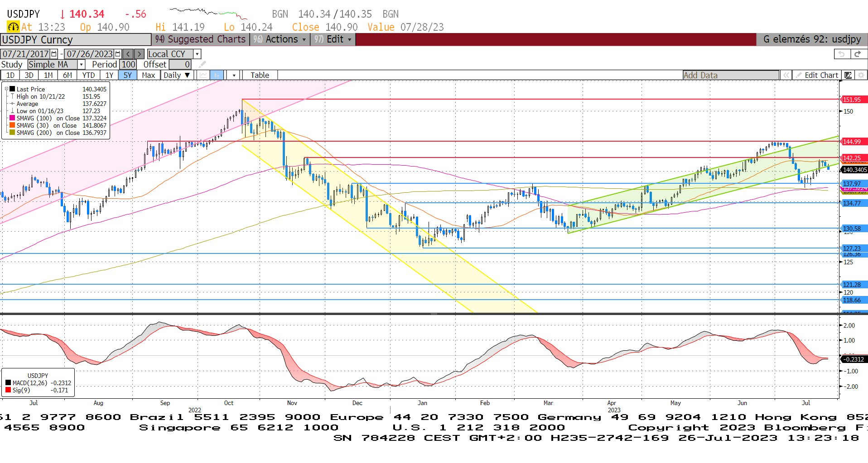Click the end date field 07/26/2023
Image resolution: width=868 pixels, height=463 pixels.
coord(90,54)
